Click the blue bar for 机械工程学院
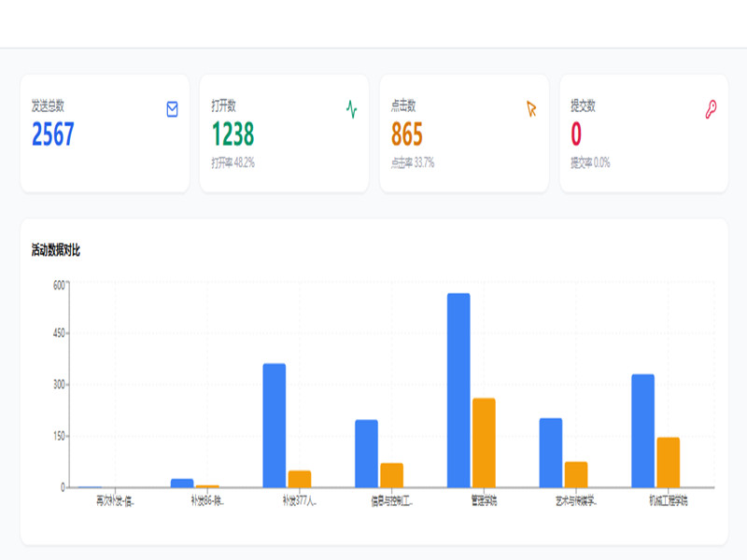The image size is (747, 560). click(642, 431)
